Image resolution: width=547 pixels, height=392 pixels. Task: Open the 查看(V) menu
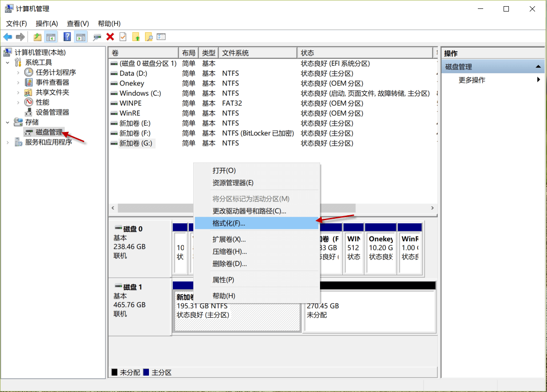pyautogui.click(x=78, y=23)
